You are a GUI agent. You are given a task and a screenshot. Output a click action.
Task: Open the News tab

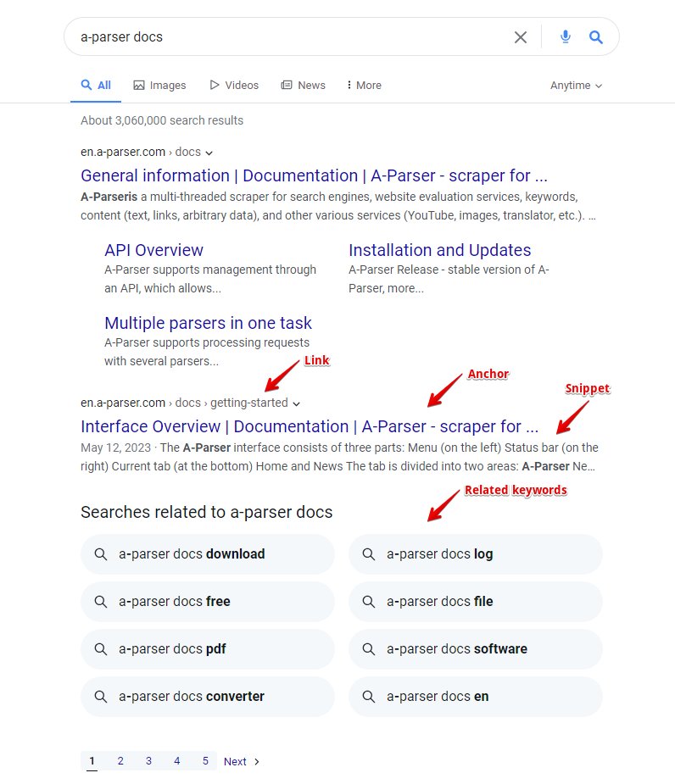[x=304, y=86]
